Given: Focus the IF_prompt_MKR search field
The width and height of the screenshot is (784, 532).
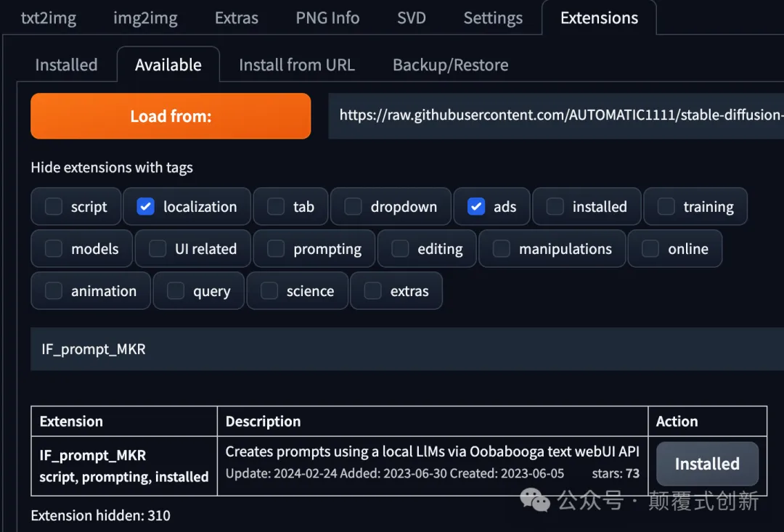Looking at the screenshot, I should click(407, 349).
